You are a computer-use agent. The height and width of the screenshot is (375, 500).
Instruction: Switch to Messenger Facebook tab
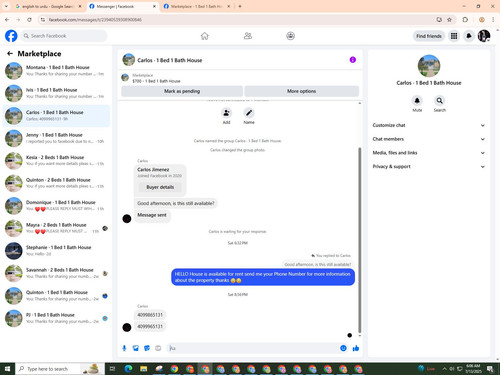click(122, 6)
